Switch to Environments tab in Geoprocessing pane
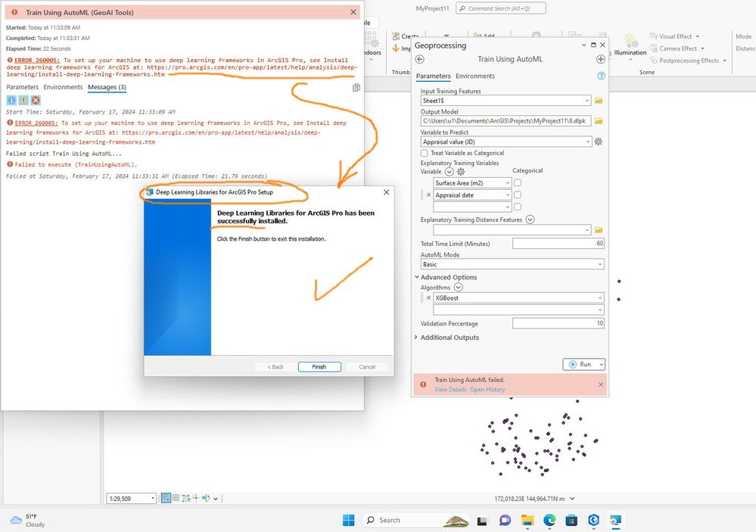The image size is (756, 532). click(x=475, y=76)
